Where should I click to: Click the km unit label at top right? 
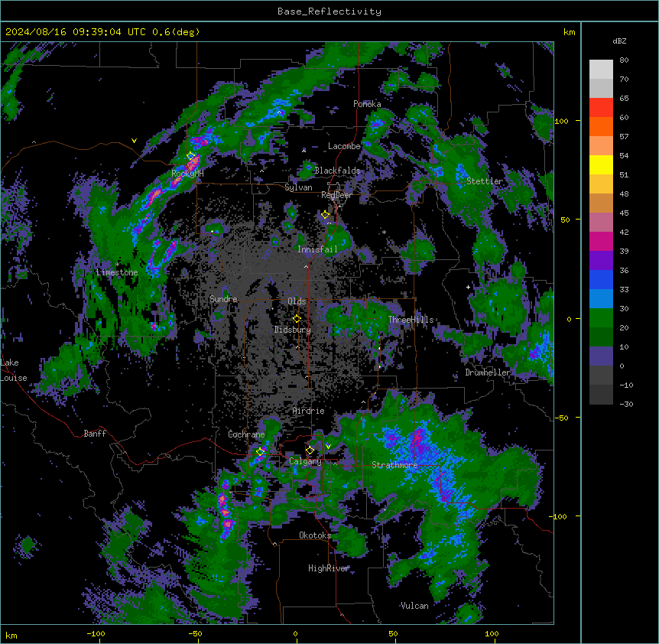[569, 32]
